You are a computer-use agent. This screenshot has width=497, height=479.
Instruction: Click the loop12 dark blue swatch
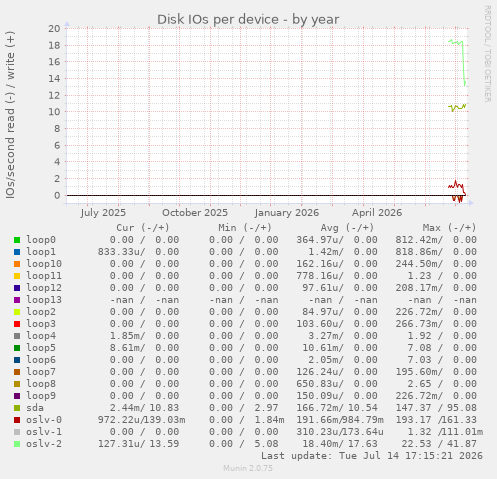tap(17, 288)
